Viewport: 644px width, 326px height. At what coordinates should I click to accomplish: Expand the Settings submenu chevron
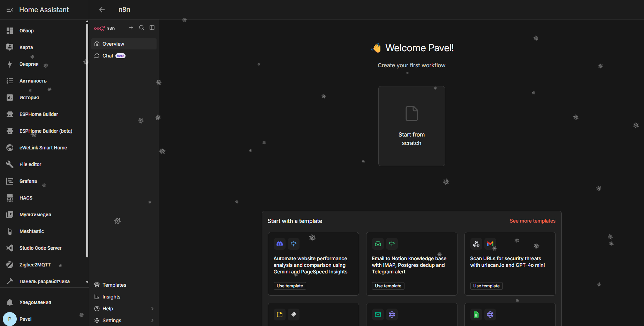(x=152, y=320)
